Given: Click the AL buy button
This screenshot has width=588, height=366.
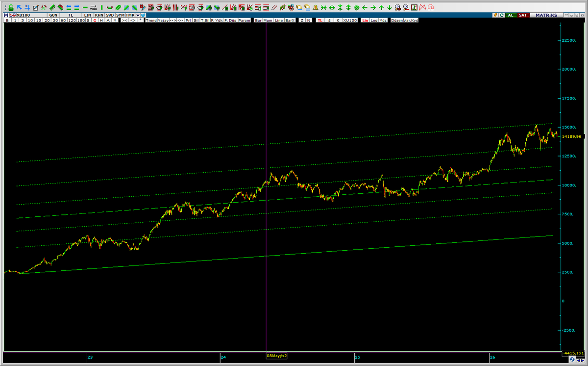Looking at the screenshot, I should 511,15.
